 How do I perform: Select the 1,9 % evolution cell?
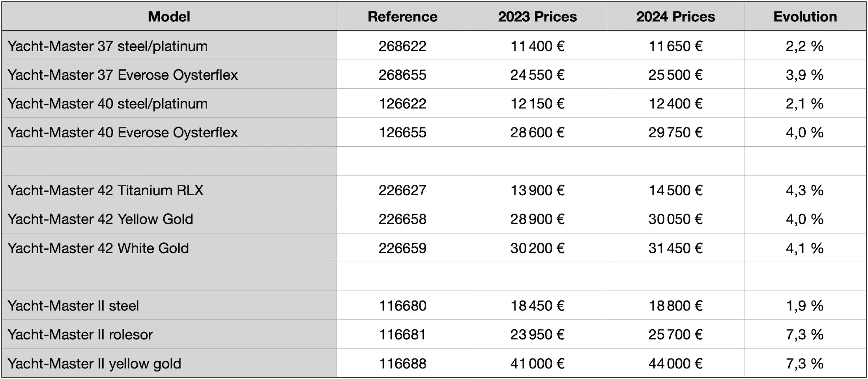click(805, 306)
